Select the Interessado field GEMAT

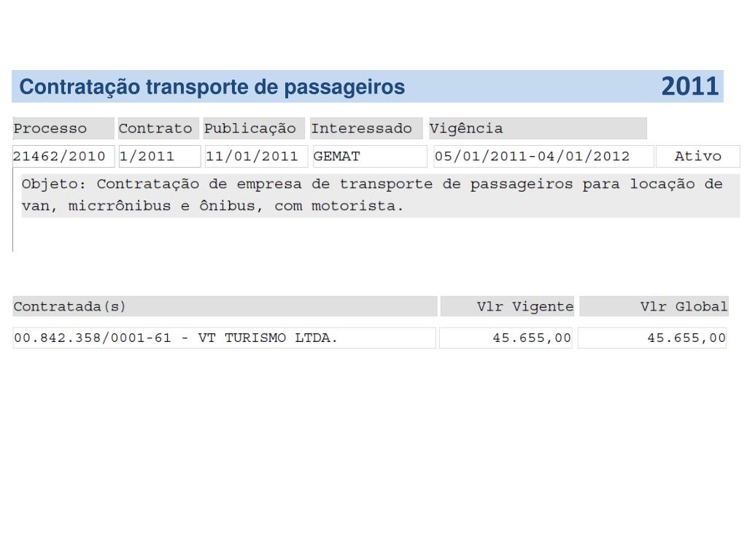370,156
